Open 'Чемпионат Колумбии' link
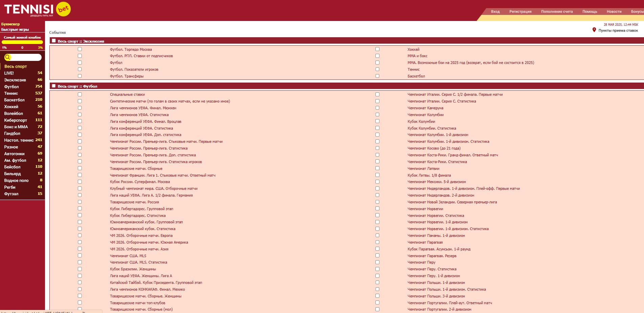The height and width of the screenshot is (313, 644). 425,115
